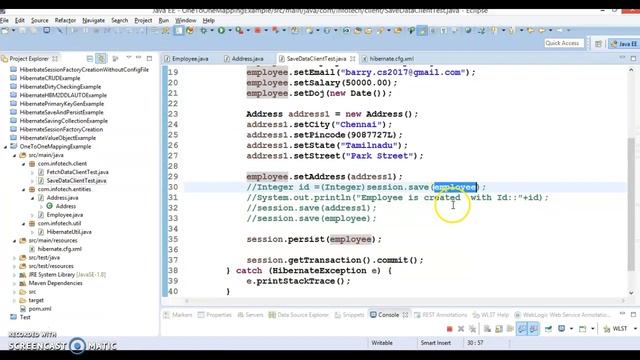Collapse the OneToOneMappingExample project
Screen dimensions: 640x360
[6, 147]
